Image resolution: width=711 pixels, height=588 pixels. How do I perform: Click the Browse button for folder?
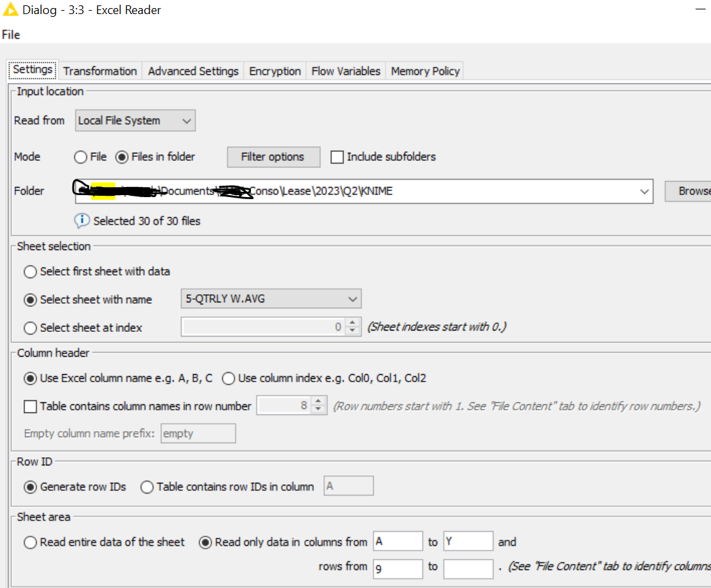click(691, 191)
